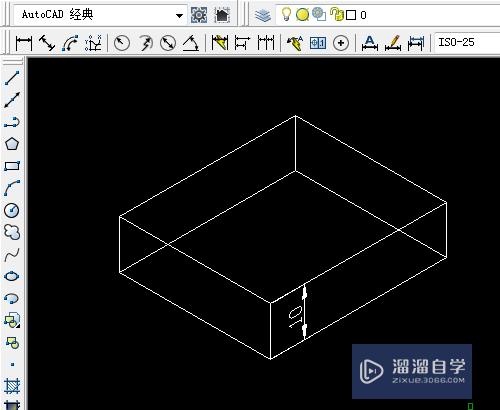This screenshot has width=500, height=410.
Task: Toggle the layer 0 lock icon
Action: coord(336,14)
